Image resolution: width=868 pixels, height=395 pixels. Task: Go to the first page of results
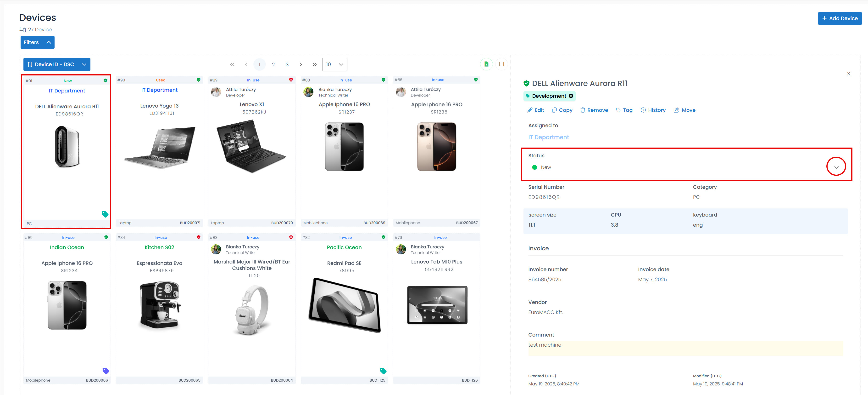232,64
